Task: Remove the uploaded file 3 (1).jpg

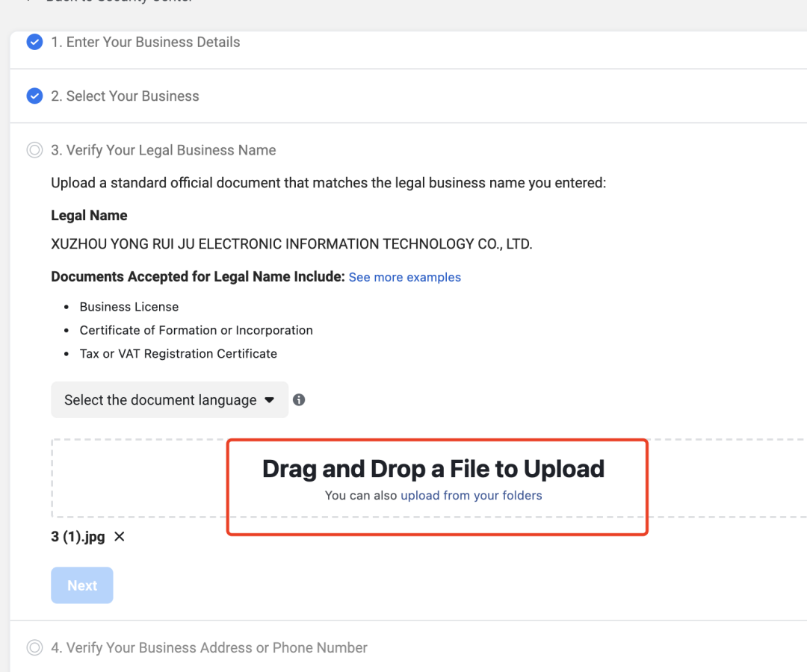Action: tap(120, 536)
